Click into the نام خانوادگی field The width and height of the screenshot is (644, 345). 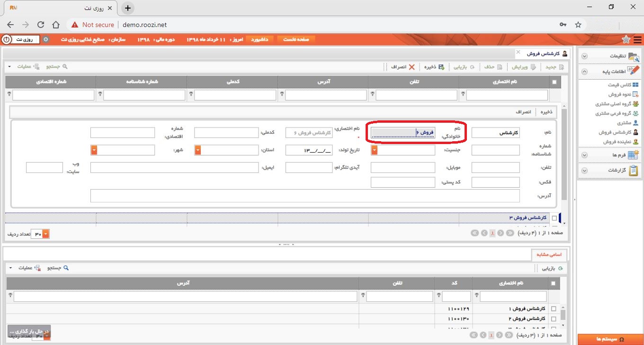(x=403, y=133)
